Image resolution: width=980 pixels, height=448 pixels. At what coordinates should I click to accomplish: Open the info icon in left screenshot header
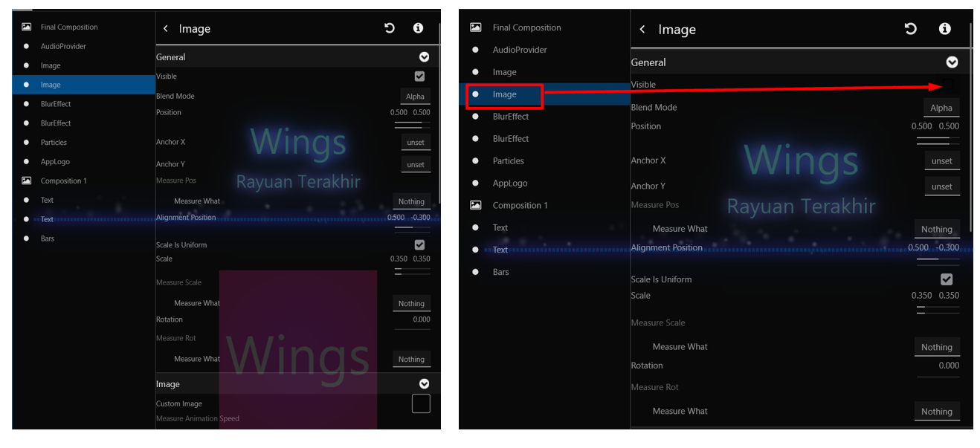(418, 27)
